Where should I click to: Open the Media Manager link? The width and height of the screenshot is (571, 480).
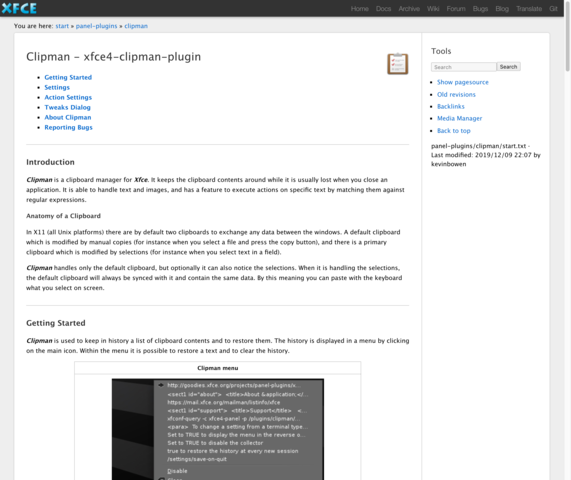pos(459,118)
